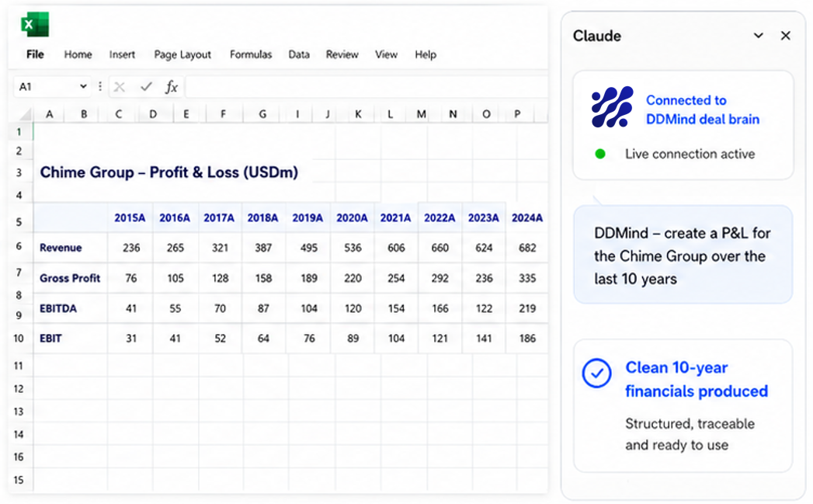Click the EBITDA row label
813x504 pixels.
(58, 308)
